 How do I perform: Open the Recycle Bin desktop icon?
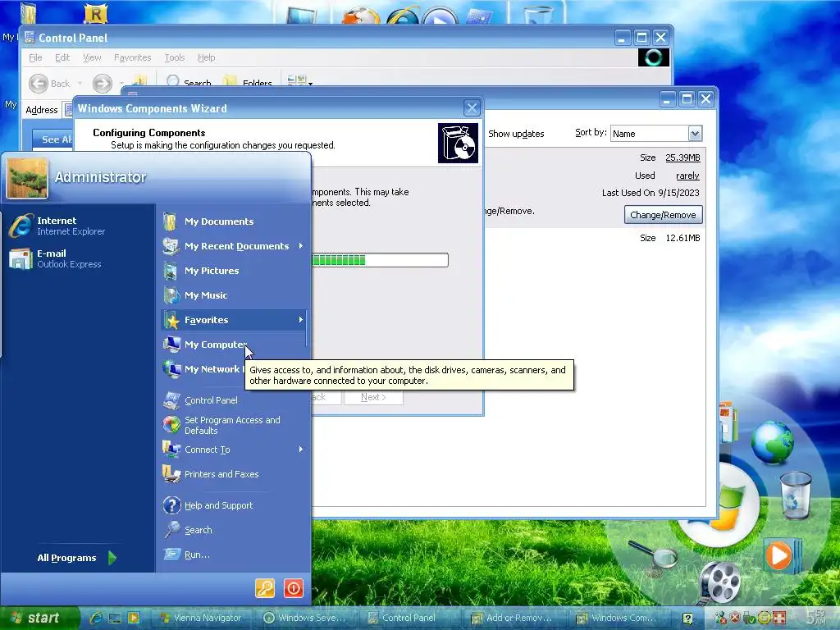tap(795, 495)
